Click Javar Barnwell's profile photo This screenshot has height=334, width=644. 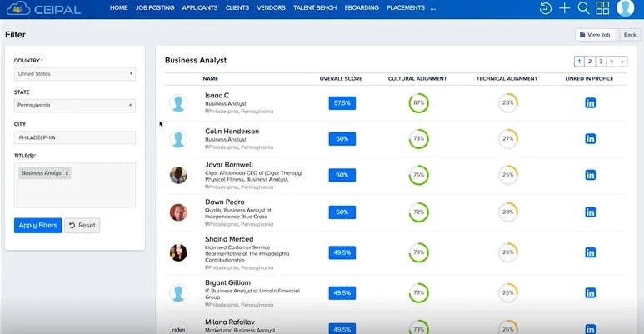click(178, 175)
